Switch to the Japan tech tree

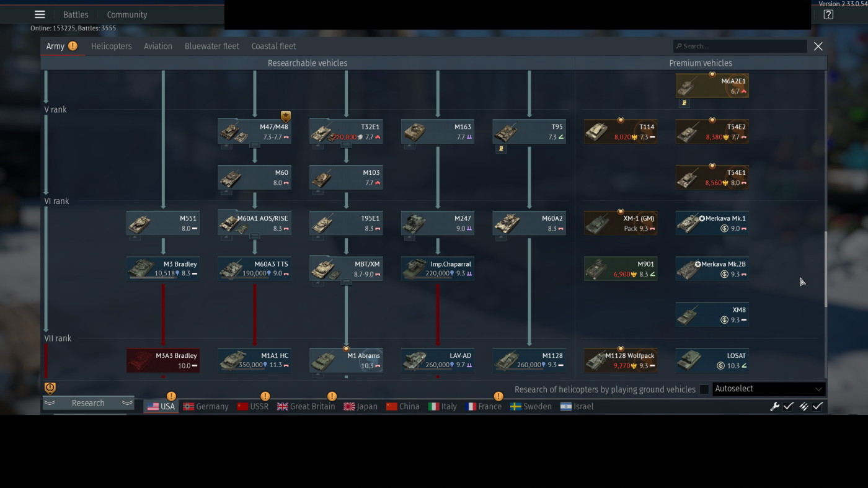click(360, 407)
